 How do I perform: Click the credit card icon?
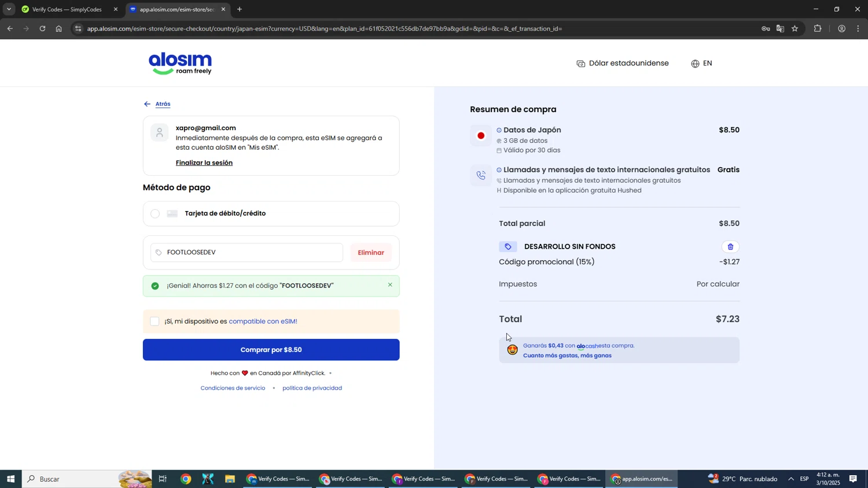pyautogui.click(x=172, y=214)
